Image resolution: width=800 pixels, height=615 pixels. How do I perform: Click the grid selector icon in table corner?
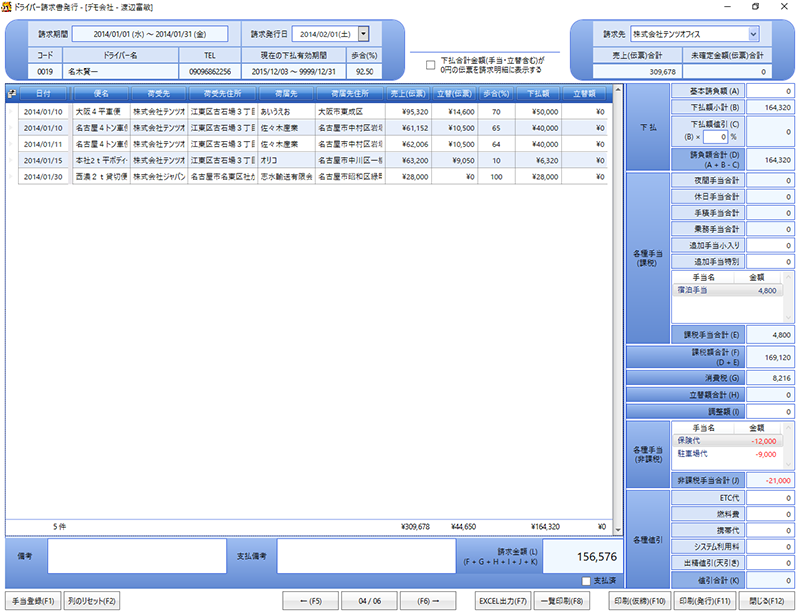(x=11, y=93)
